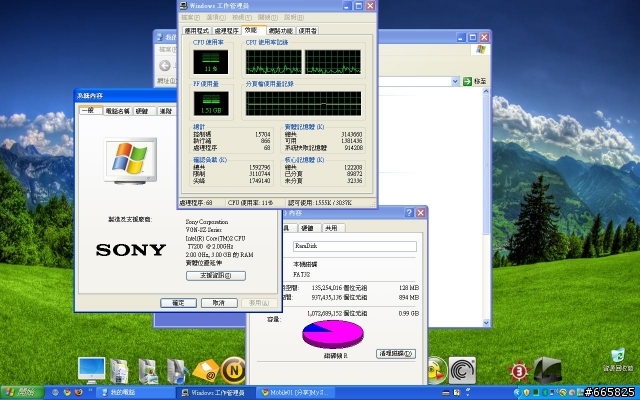Open the 檢視(V) menu in Task Manager
Image resolution: width=640 pixels, height=400 pixels.
point(242,18)
